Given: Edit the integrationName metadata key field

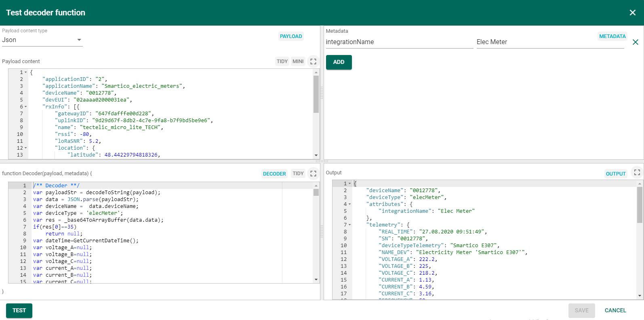Looking at the screenshot, I should click(x=399, y=42).
